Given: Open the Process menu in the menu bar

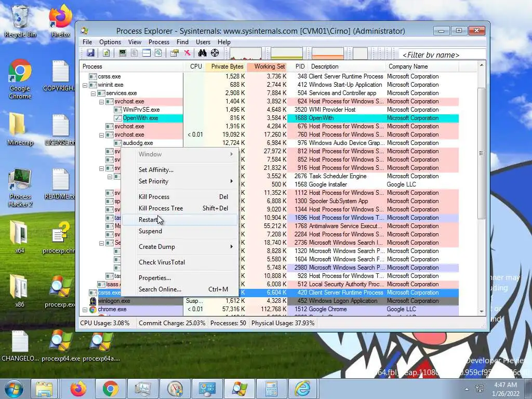Looking at the screenshot, I should point(159,42).
